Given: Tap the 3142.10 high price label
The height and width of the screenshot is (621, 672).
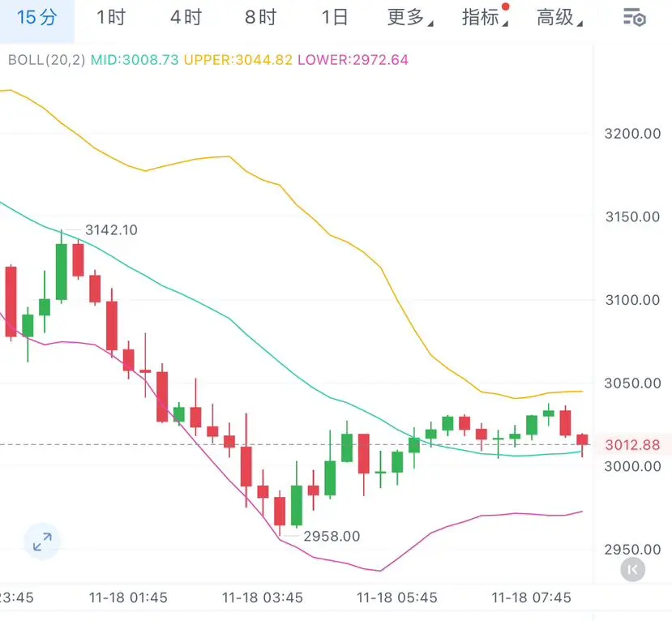Looking at the screenshot, I should (111, 230).
